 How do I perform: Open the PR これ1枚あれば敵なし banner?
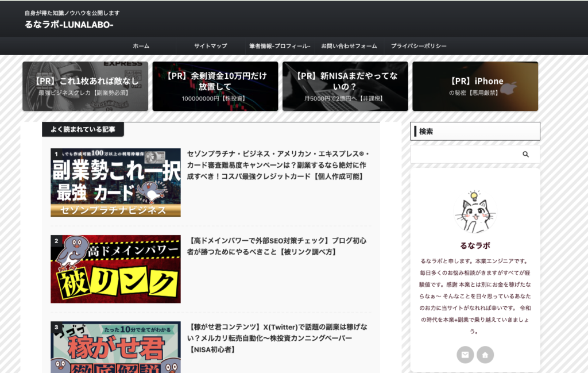point(85,86)
